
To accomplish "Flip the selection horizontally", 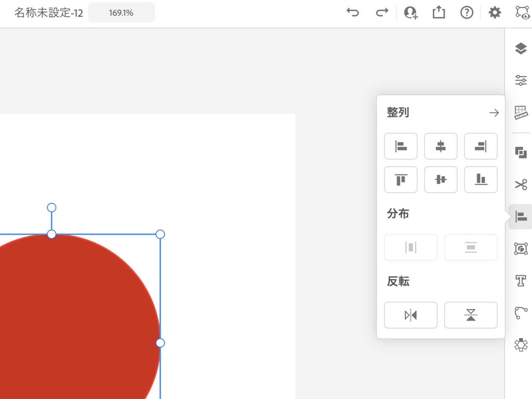I will (x=410, y=315).
